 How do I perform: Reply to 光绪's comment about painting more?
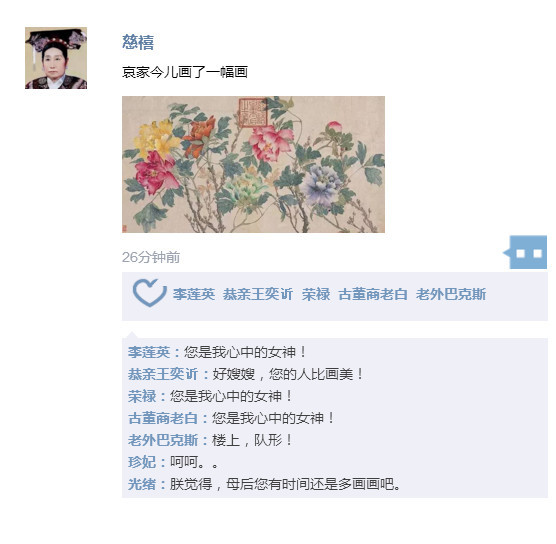(285, 484)
